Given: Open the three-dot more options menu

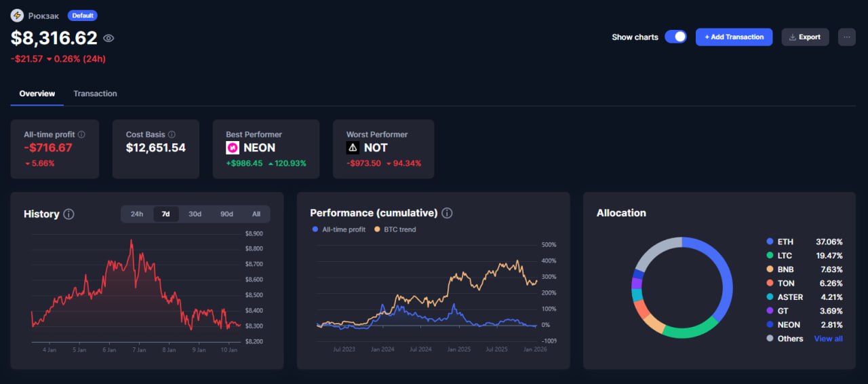Looking at the screenshot, I should click(x=846, y=37).
